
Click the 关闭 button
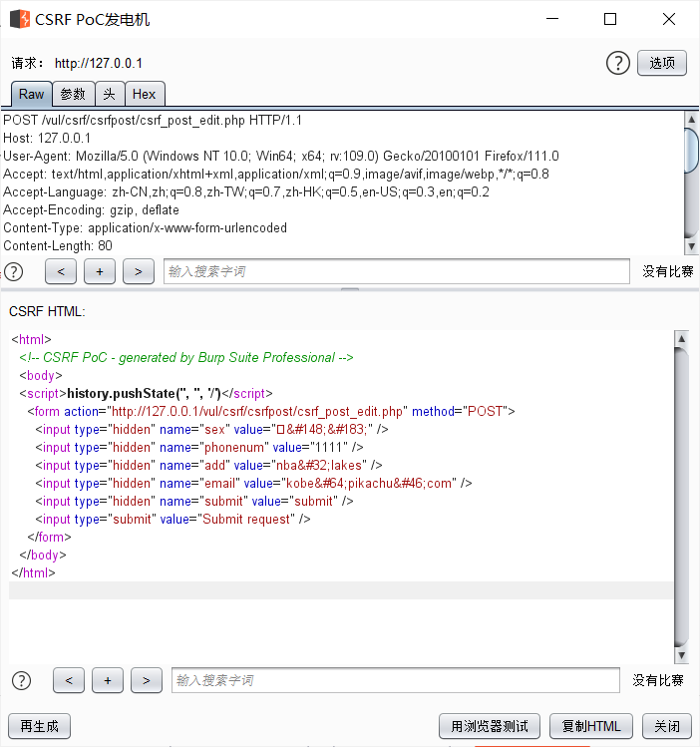pyautogui.click(x=667, y=726)
